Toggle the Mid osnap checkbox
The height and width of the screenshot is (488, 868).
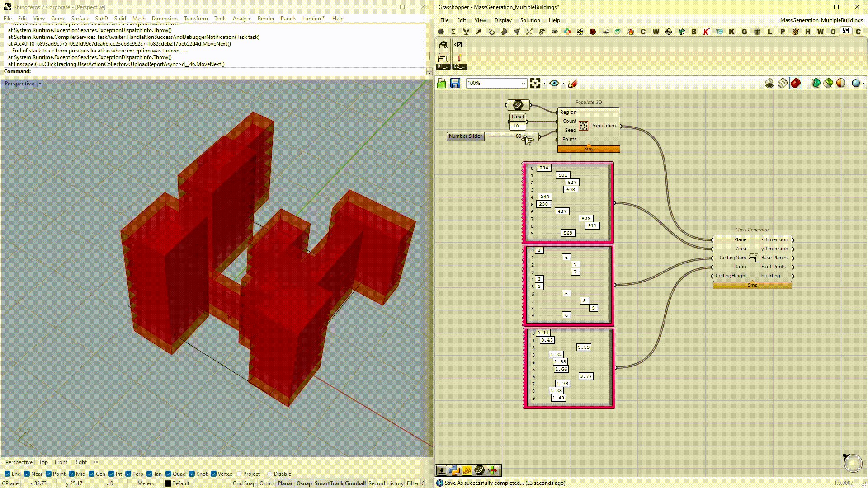pyautogui.click(x=72, y=474)
